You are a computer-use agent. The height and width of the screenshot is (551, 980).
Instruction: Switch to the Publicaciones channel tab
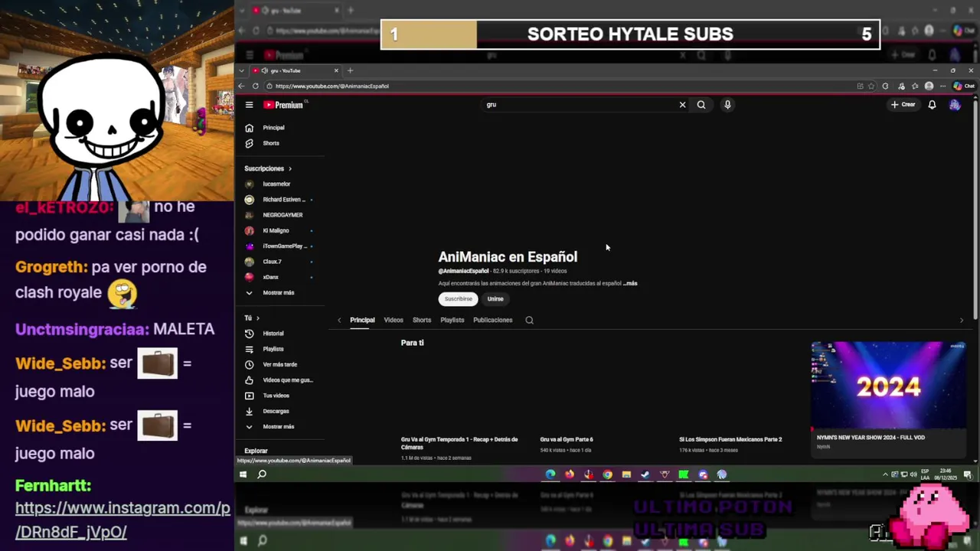492,320
